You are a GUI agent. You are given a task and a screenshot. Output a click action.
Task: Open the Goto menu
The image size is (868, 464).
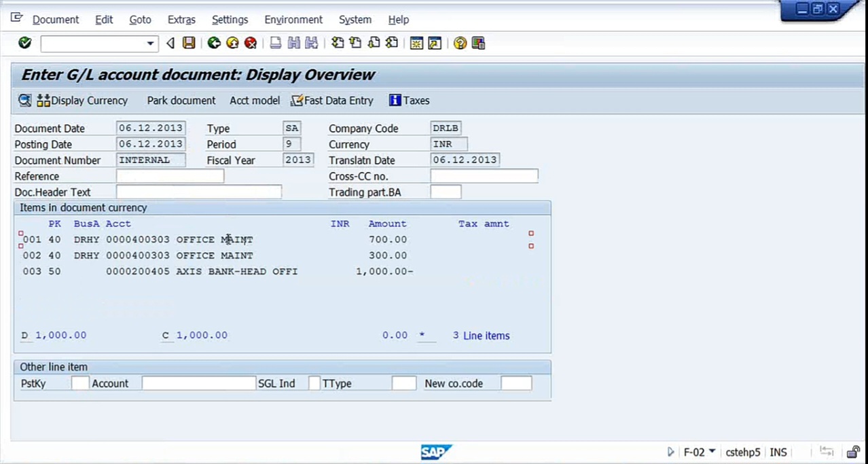[140, 20]
